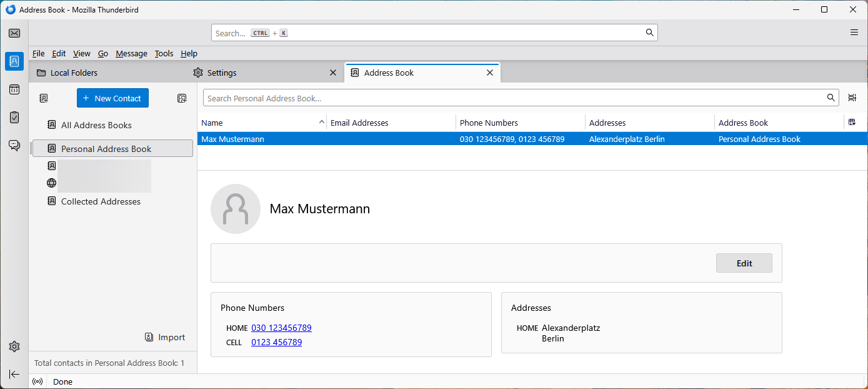Click Edit for Max Mustermann

744,263
